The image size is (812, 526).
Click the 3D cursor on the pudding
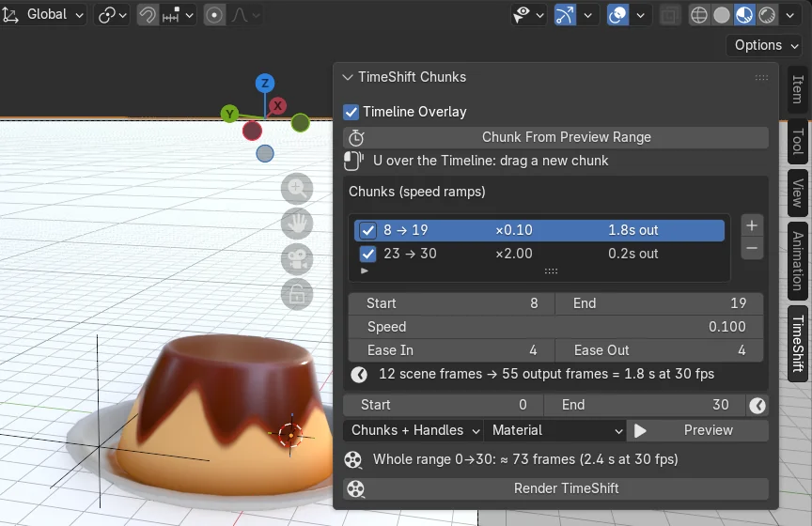coord(290,435)
